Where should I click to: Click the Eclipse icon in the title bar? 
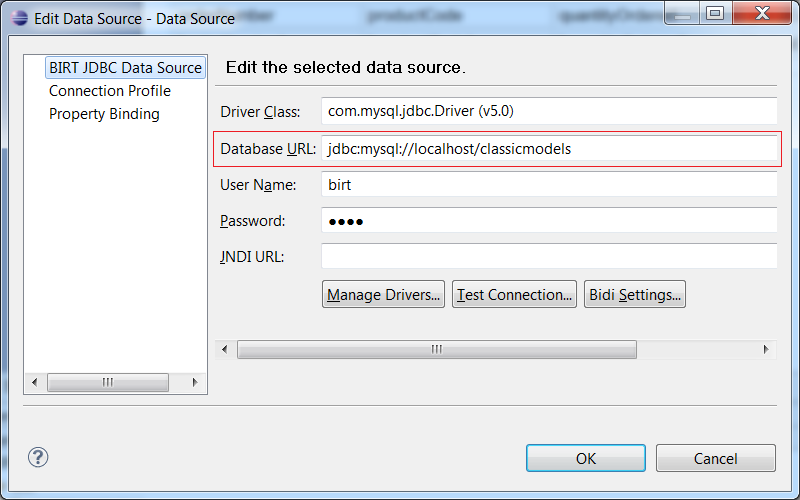coord(18,17)
